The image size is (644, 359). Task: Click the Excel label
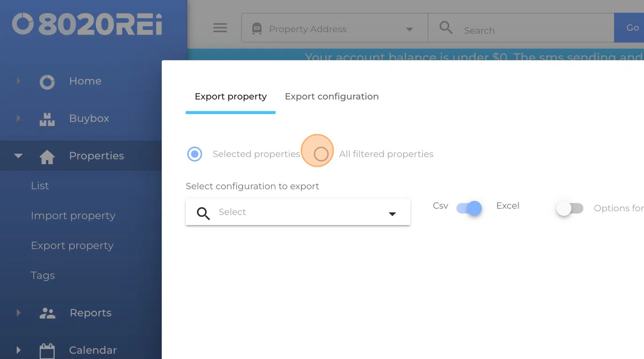pos(508,206)
